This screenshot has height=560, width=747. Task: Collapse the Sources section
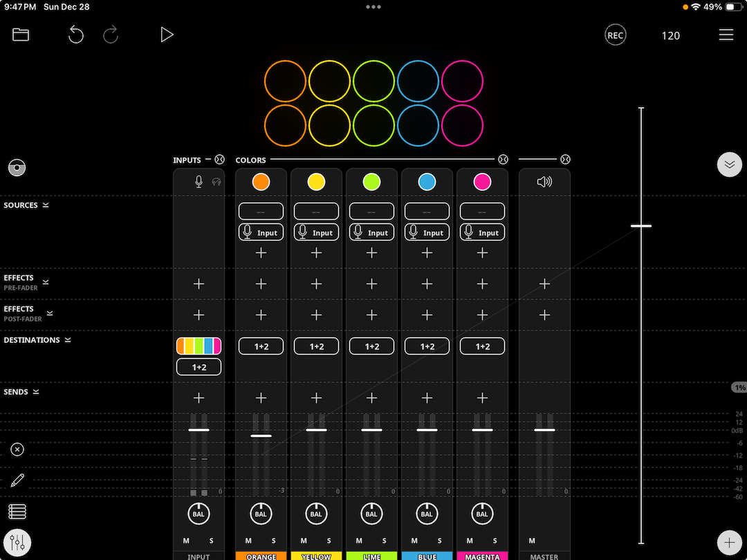click(46, 205)
